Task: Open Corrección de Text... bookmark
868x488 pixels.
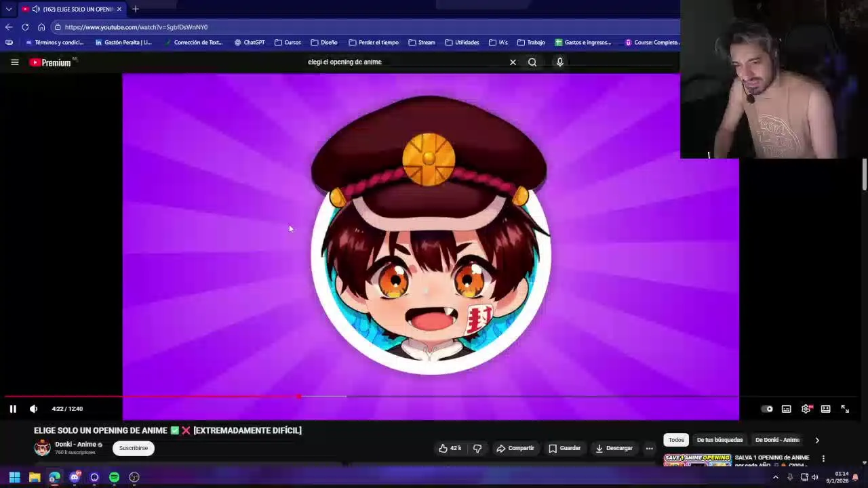Action: pos(193,42)
